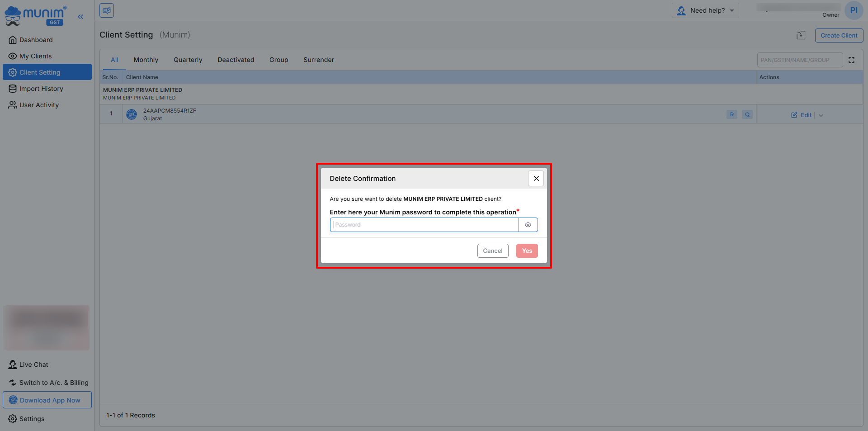Switch to the Quarterly tab
Screen dimensions: 868x431
click(x=188, y=60)
